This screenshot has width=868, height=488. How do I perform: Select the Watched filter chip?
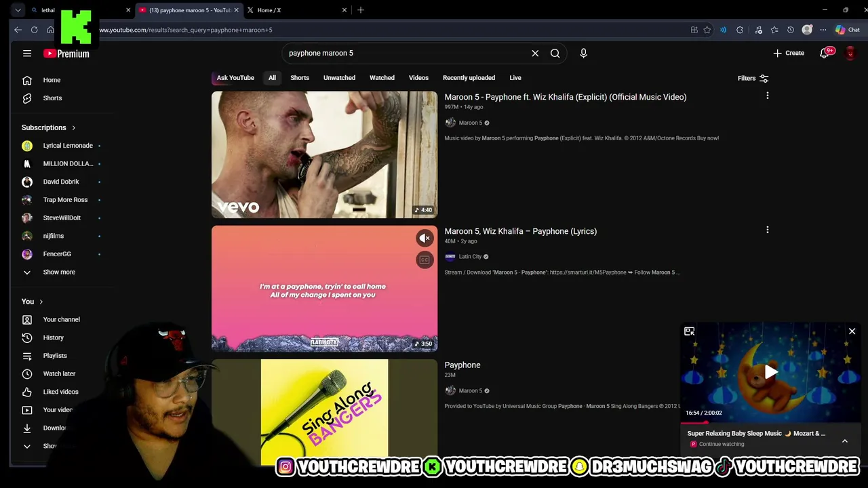(382, 78)
